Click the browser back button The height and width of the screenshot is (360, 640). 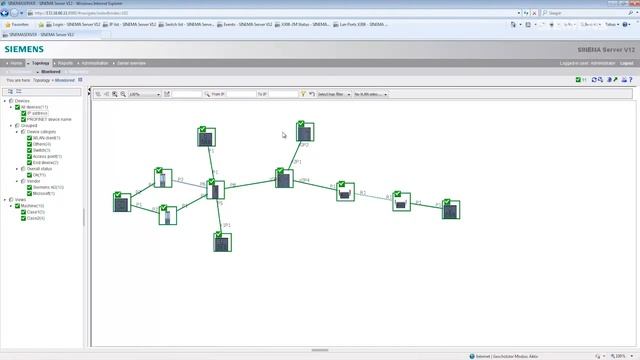pos(4,13)
